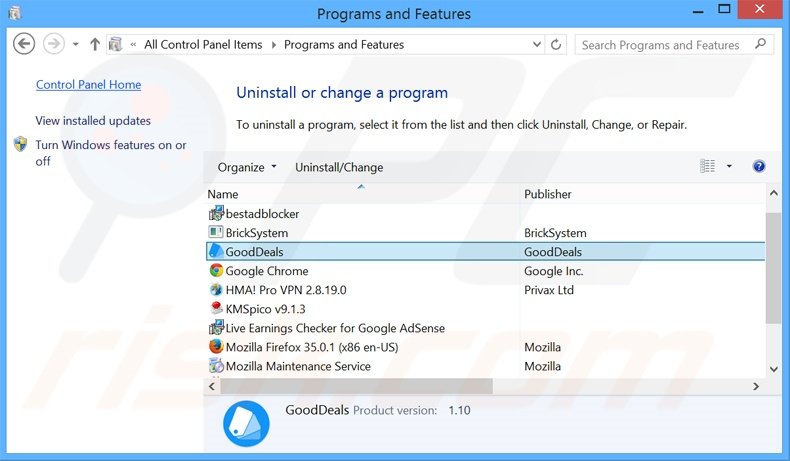Select the bestadblocker icon
790x461 pixels.
[216, 214]
